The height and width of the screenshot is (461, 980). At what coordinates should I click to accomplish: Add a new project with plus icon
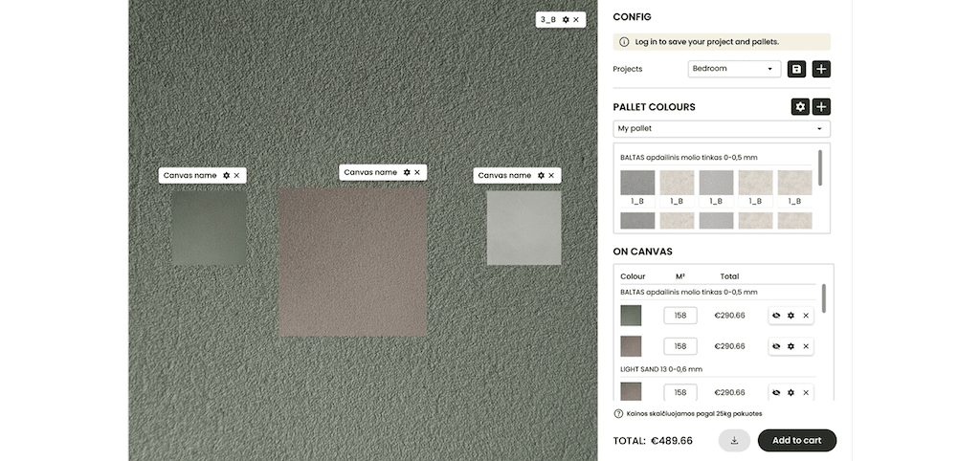click(x=821, y=69)
